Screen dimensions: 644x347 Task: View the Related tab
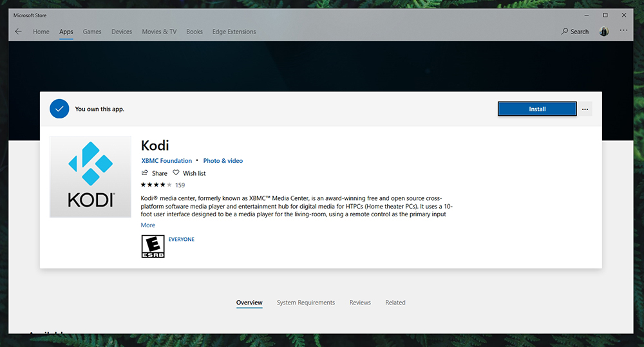395,303
